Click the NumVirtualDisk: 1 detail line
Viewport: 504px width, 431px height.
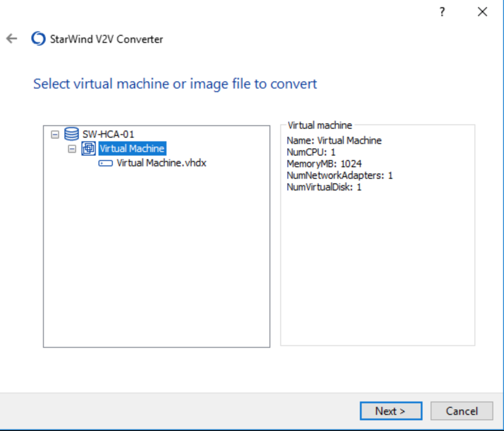pyautogui.click(x=324, y=187)
